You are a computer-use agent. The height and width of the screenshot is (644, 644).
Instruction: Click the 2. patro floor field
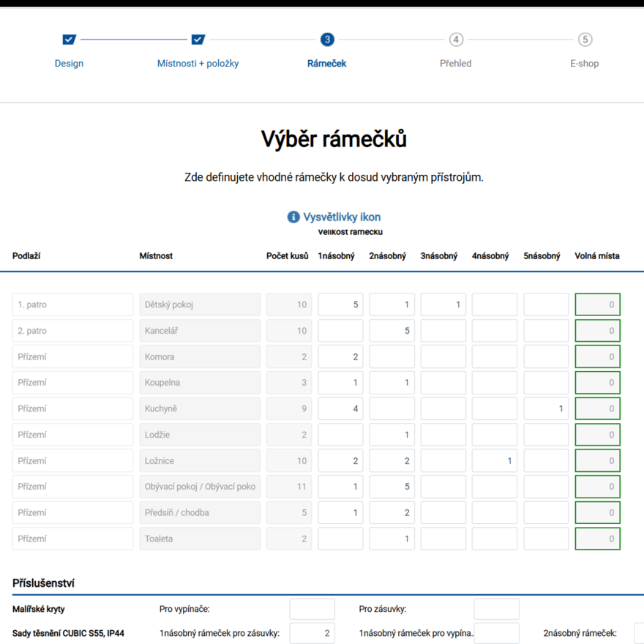pyautogui.click(x=72, y=331)
